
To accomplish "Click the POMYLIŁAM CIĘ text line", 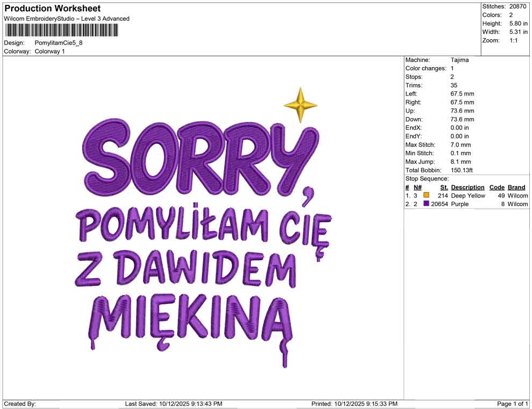I will (x=203, y=228).
